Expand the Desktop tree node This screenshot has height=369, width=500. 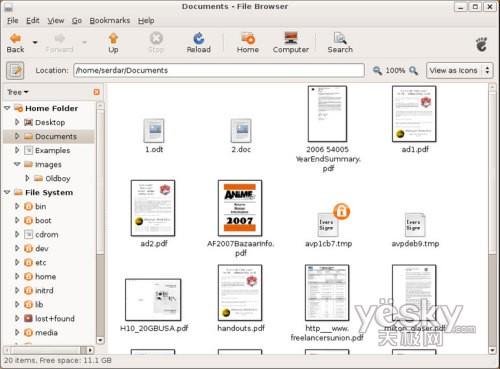[17, 122]
